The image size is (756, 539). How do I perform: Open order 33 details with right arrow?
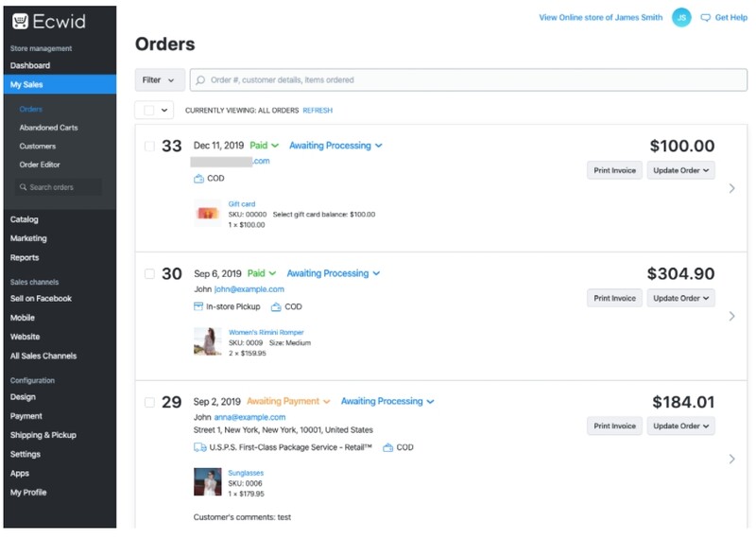(x=731, y=188)
